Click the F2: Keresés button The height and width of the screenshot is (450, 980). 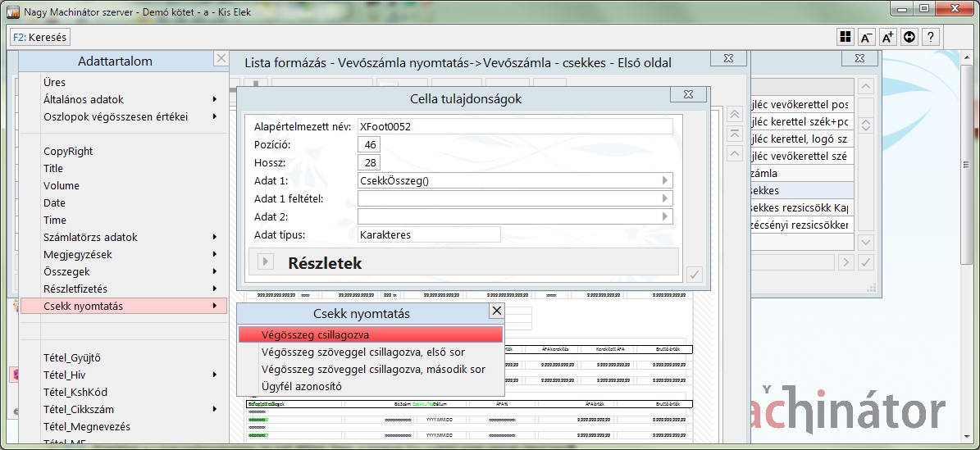click(39, 38)
